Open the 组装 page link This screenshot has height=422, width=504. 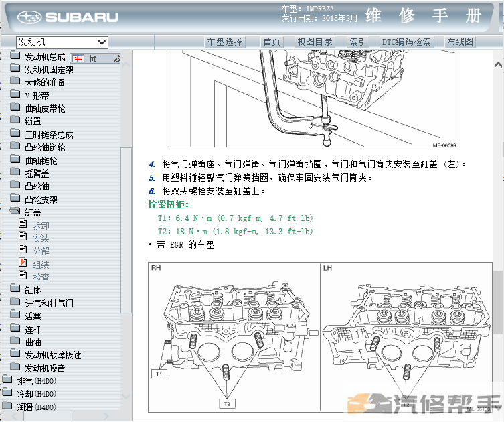coord(41,265)
